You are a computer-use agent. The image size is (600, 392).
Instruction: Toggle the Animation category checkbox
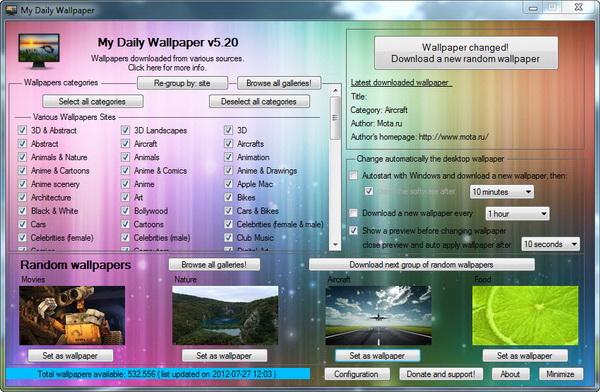[228, 157]
